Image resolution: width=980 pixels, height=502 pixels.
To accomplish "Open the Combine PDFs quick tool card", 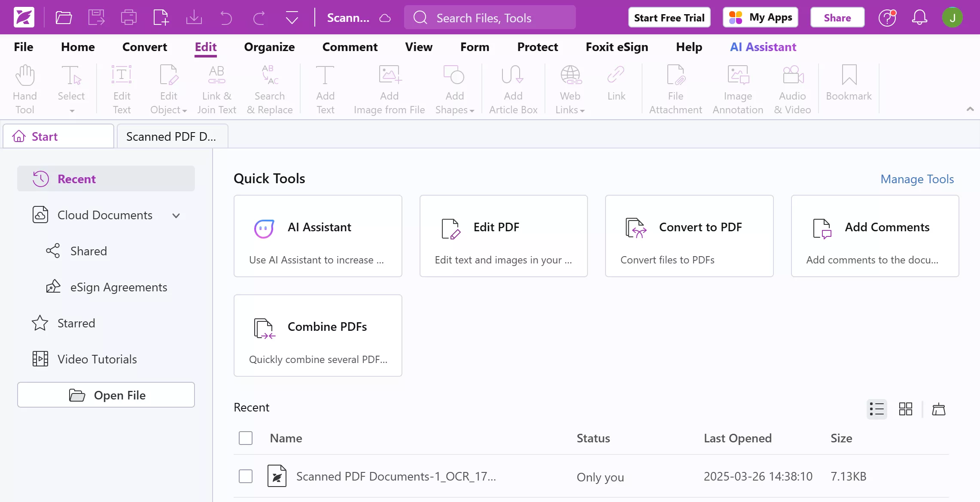I will [318, 336].
